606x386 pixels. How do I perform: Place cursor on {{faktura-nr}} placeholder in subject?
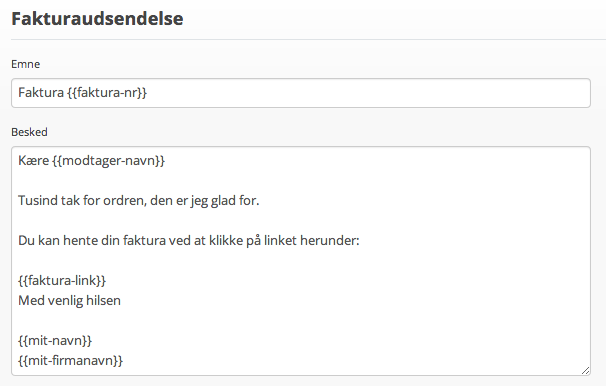click(107, 93)
